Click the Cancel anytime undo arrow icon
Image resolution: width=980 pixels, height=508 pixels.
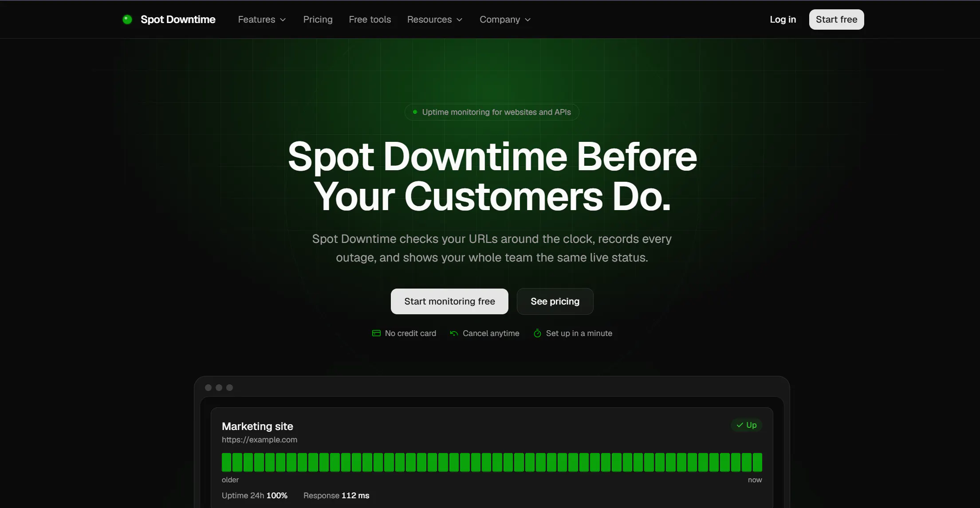454,333
